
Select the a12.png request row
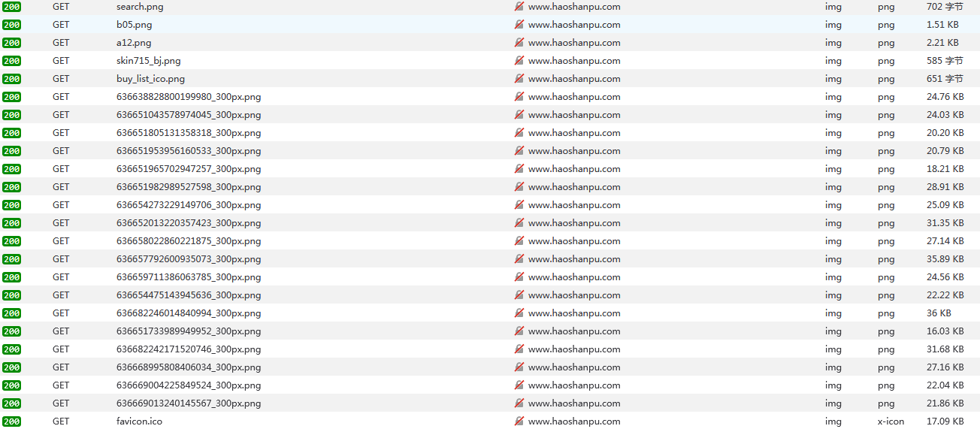point(134,43)
